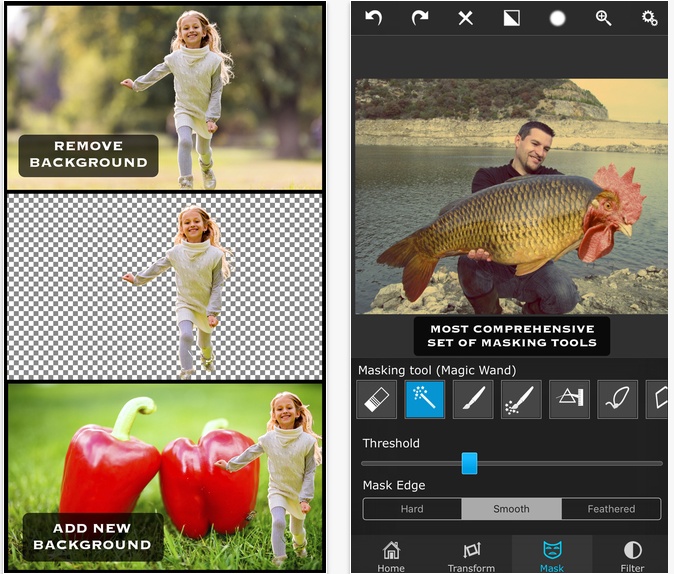Set Mask Edge to Smooth
The width and height of the screenshot is (674, 574).
(511, 508)
